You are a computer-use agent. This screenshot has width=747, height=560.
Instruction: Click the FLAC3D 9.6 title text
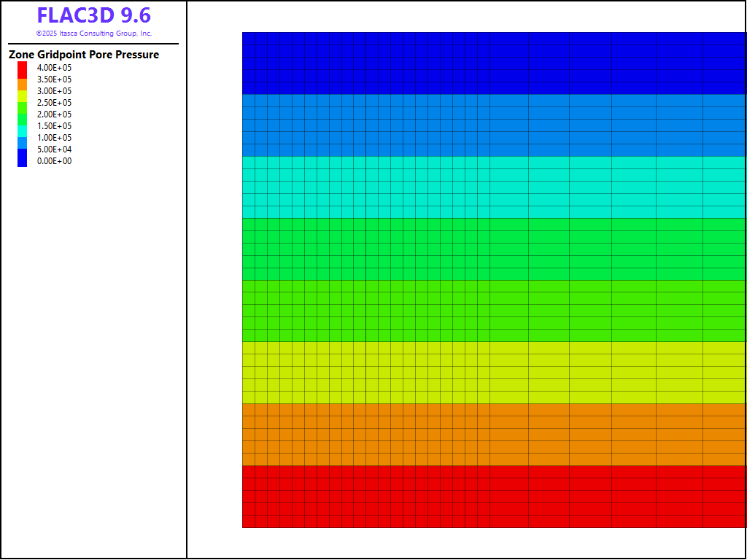coord(93,16)
